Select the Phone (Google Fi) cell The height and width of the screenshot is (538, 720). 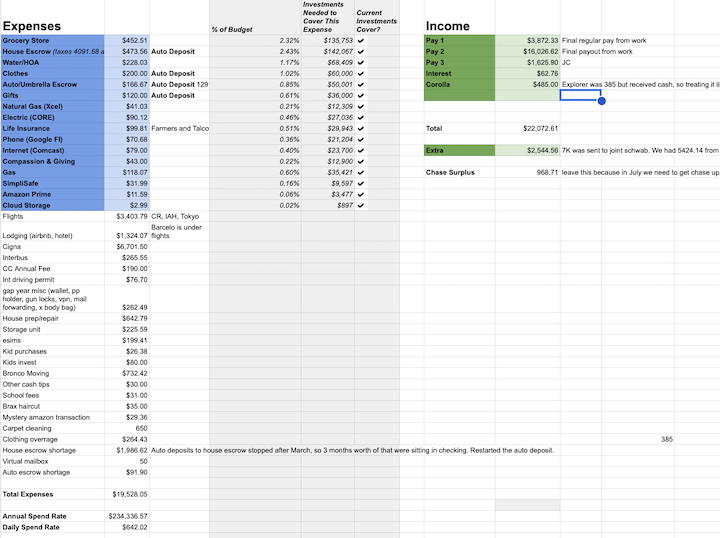click(x=52, y=140)
